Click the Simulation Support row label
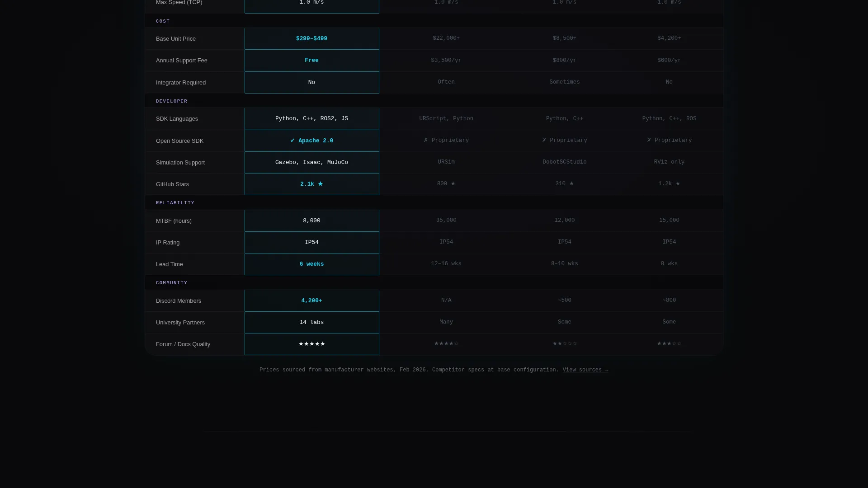Screen dimensions: 868x488 point(180,163)
